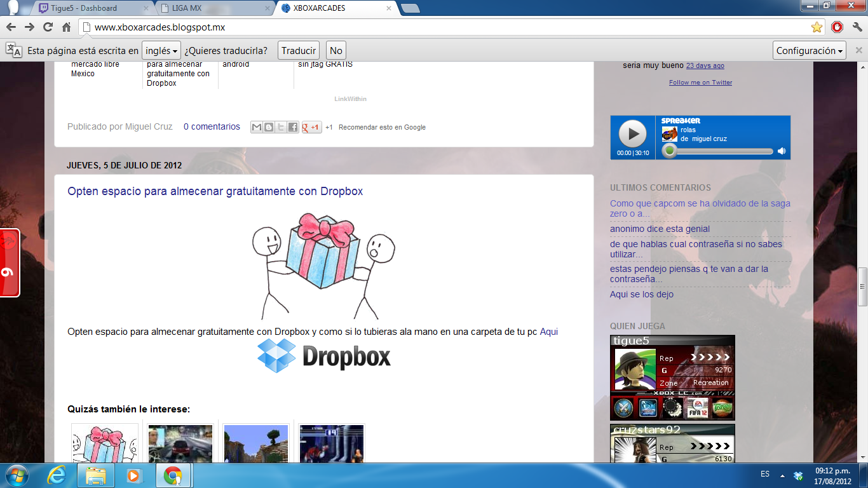Click the No button in the translation bar

[336, 50]
